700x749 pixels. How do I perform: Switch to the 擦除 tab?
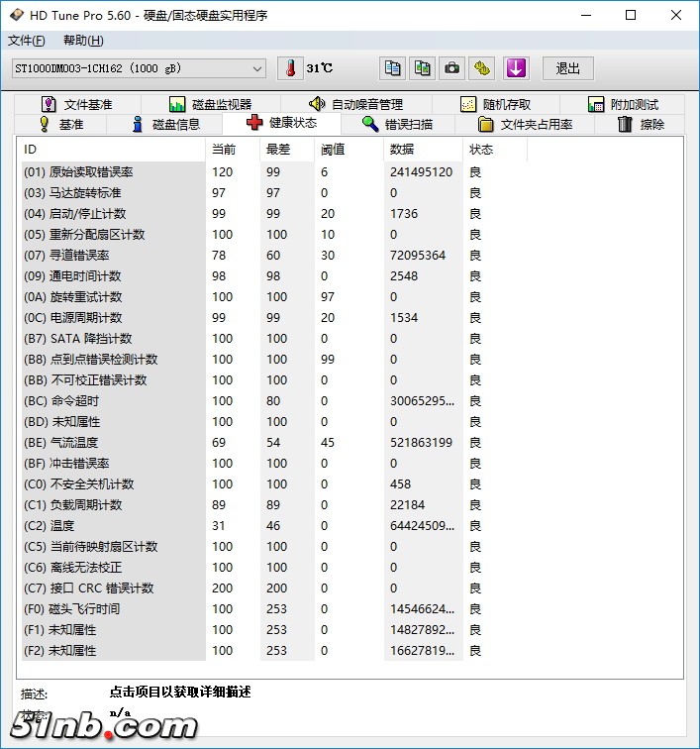tap(640, 124)
